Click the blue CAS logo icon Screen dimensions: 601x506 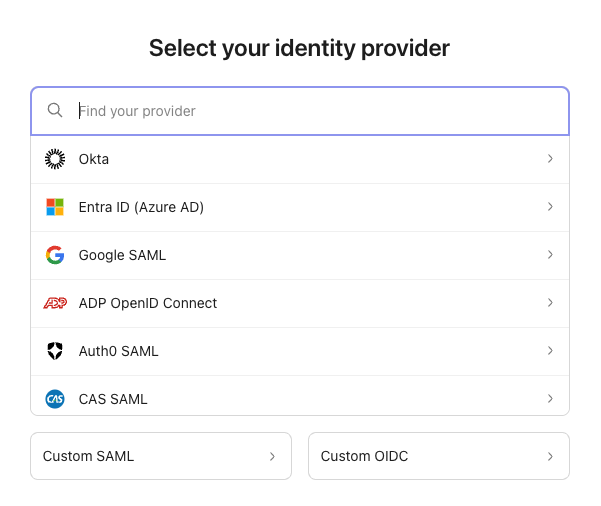(x=55, y=399)
